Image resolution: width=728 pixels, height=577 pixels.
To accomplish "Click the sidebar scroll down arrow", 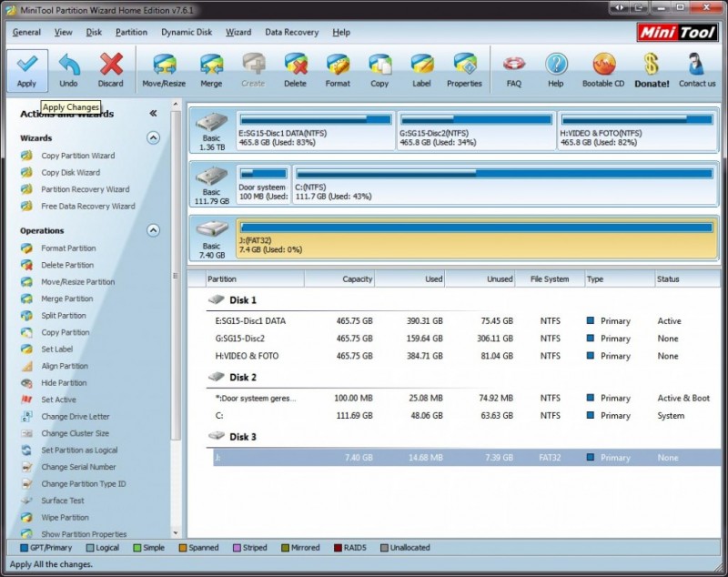I will [176, 533].
